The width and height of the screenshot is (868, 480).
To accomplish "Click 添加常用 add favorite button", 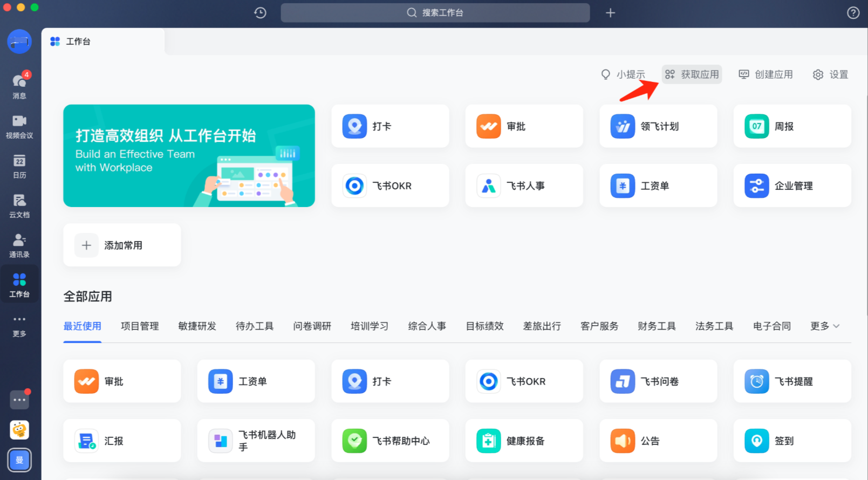I will (x=122, y=245).
